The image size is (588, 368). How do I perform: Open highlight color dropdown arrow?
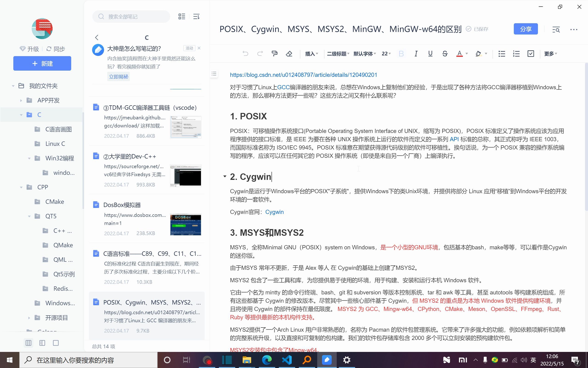click(x=486, y=54)
